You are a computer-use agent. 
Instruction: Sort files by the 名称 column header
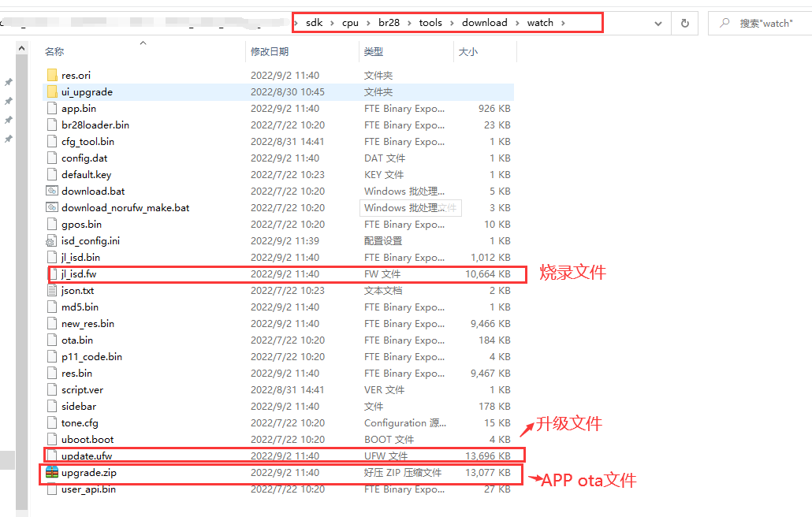pyautogui.click(x=54, y=52)
